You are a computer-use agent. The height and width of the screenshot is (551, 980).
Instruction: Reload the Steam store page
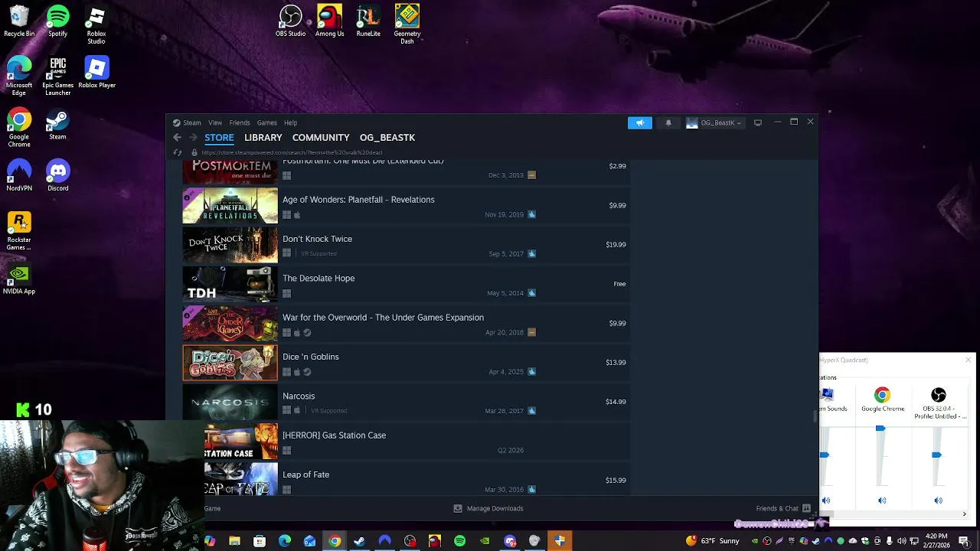coord(178,152)
